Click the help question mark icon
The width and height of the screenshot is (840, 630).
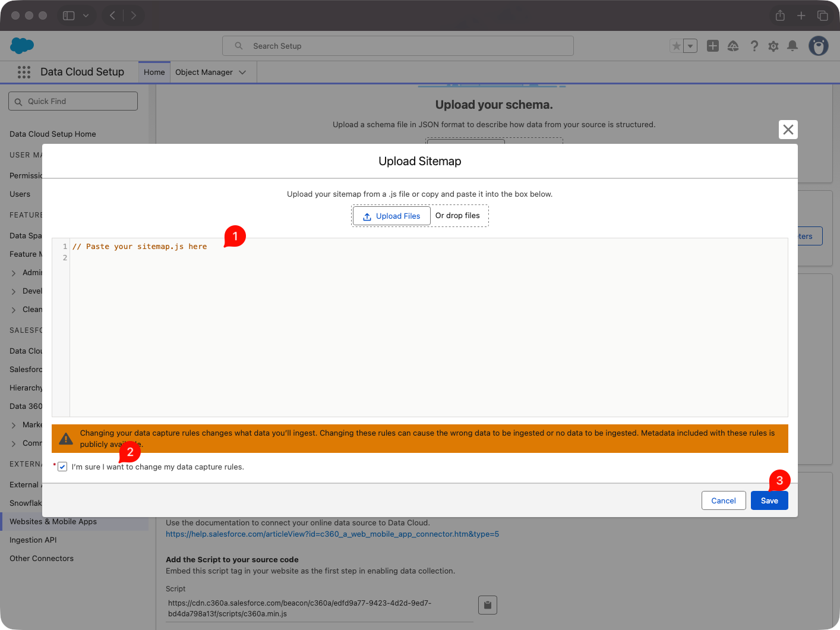[x=754, y=46]
